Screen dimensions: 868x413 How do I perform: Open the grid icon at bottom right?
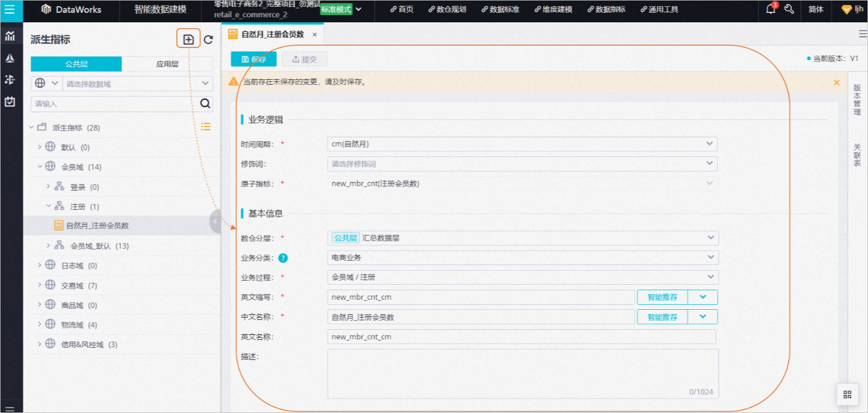click(x=847, y=395)
